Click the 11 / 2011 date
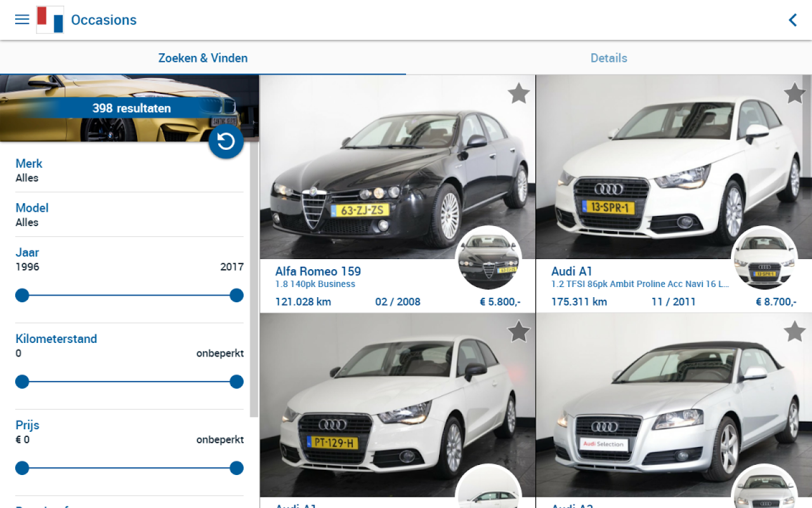 tap(674, 302)
